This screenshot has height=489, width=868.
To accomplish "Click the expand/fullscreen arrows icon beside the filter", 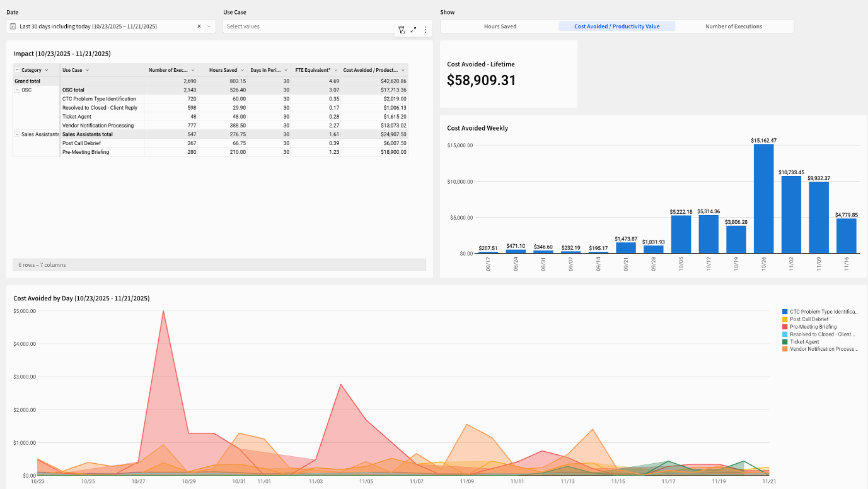I will (x=414, y=29).
